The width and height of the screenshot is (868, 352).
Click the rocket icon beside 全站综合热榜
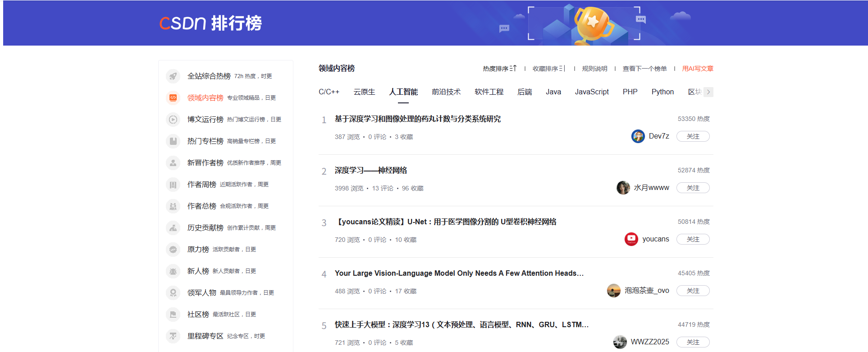173,76
